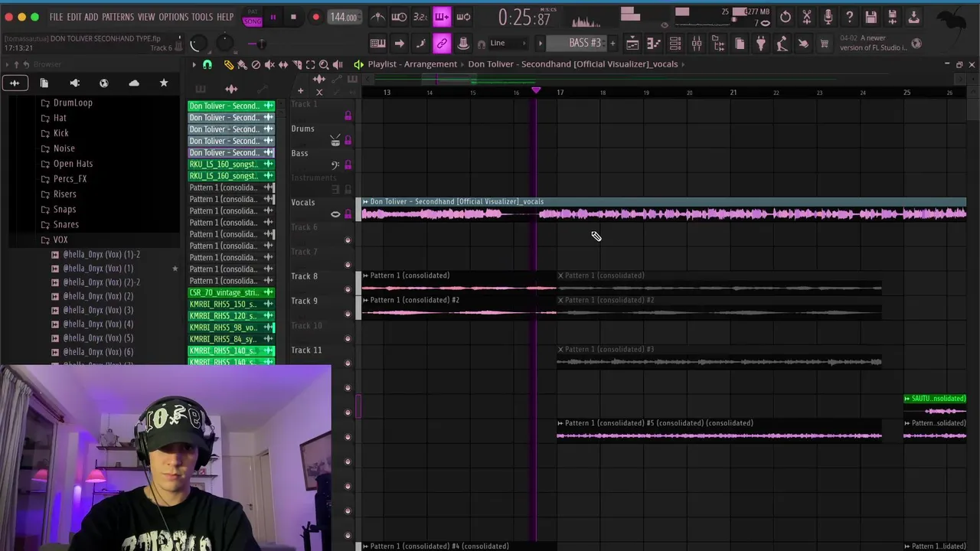Toggle wait for input before recording
980x551 pixels.
tap(399, 17)
